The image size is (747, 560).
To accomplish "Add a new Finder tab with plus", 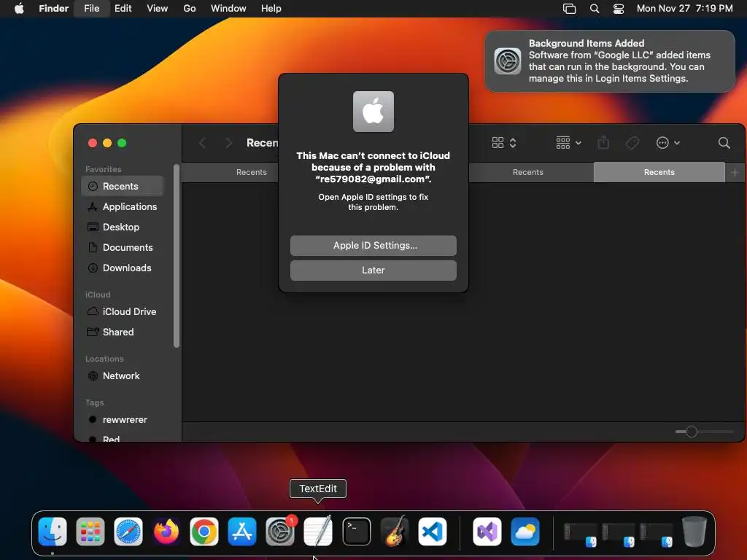I will tap(735, 172).
